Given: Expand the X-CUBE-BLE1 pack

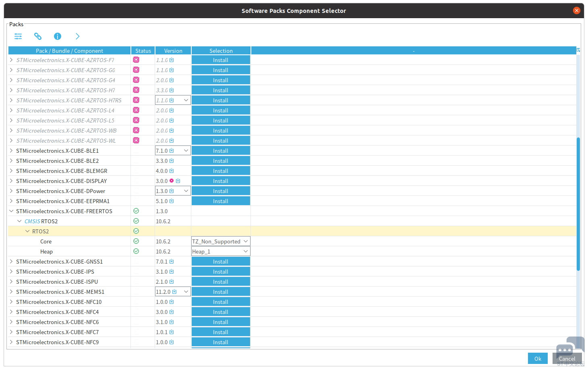Looking at the screenshot, I should click(x=11, y=150).
